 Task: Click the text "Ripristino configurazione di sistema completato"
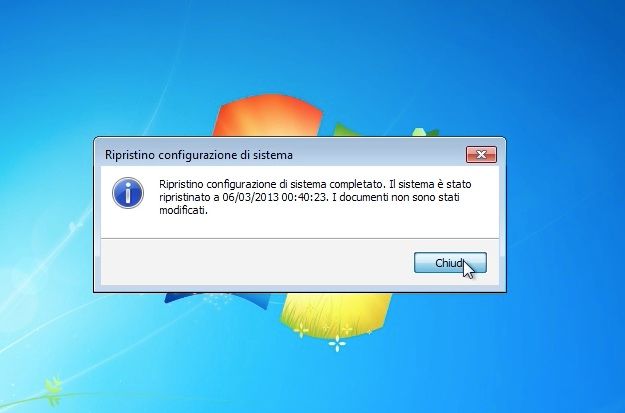click(x=271, y=184)
